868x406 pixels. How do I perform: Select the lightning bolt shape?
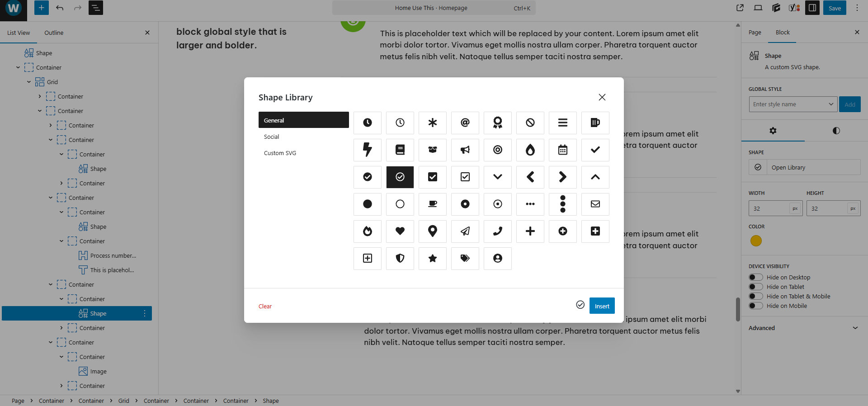point(367,150)
